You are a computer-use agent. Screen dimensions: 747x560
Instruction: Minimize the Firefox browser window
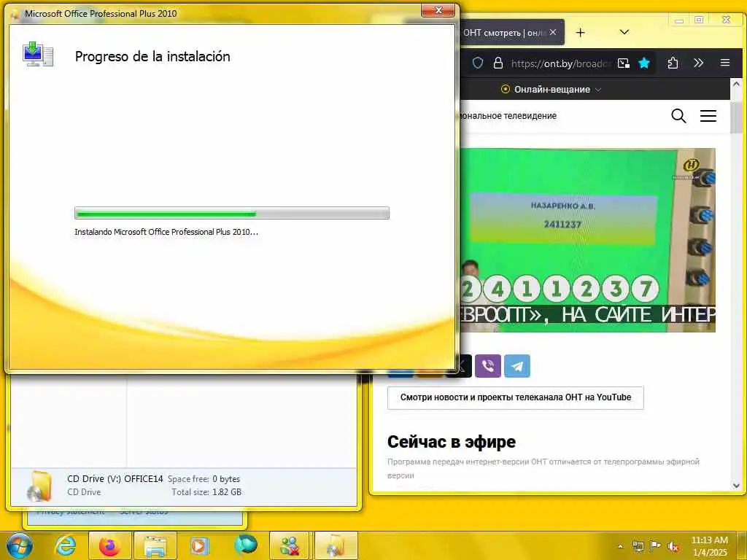tap(679, 20)
